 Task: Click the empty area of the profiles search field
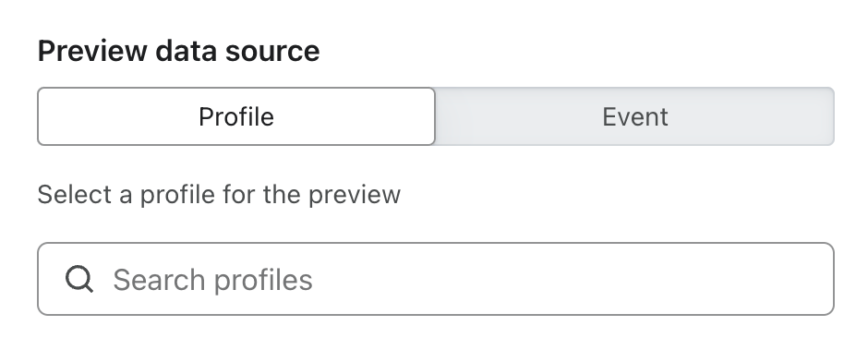570,279
